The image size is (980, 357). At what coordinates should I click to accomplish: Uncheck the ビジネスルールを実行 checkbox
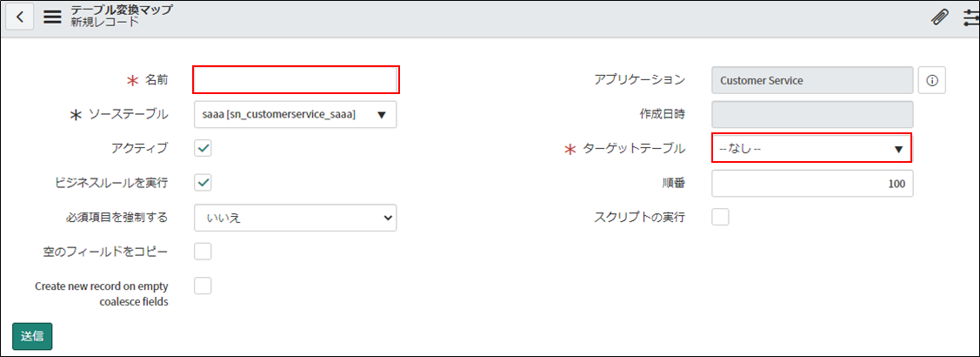(x=203, y=183)
